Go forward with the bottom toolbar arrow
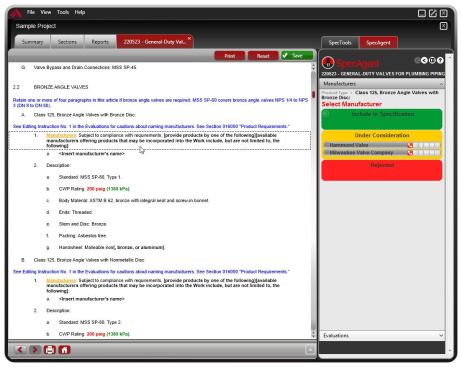 point(35,349)
